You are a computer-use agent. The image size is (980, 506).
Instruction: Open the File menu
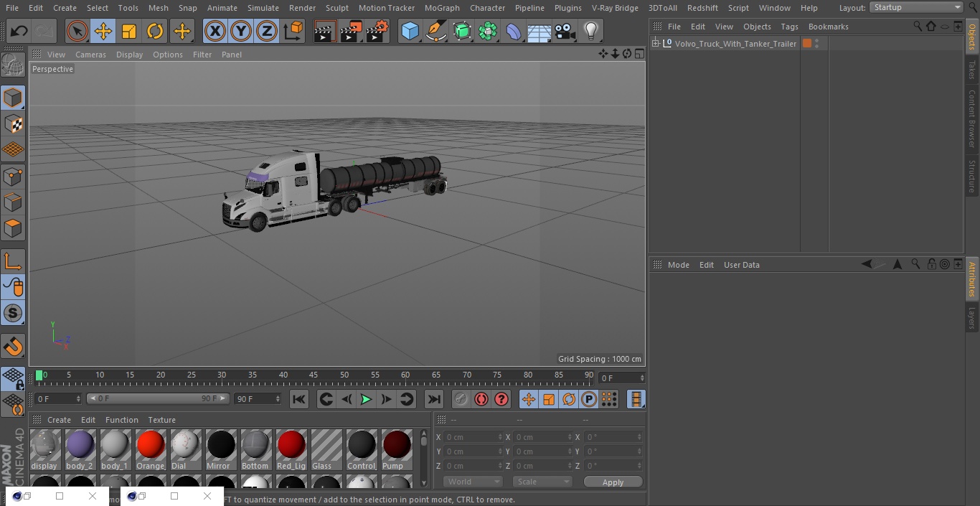pos(12,8)
